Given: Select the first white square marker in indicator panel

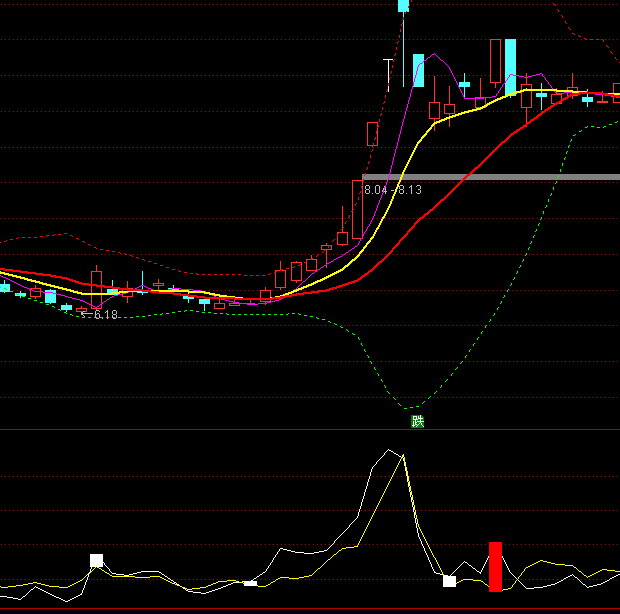Looking at the screenshot, I should point(97,560).
